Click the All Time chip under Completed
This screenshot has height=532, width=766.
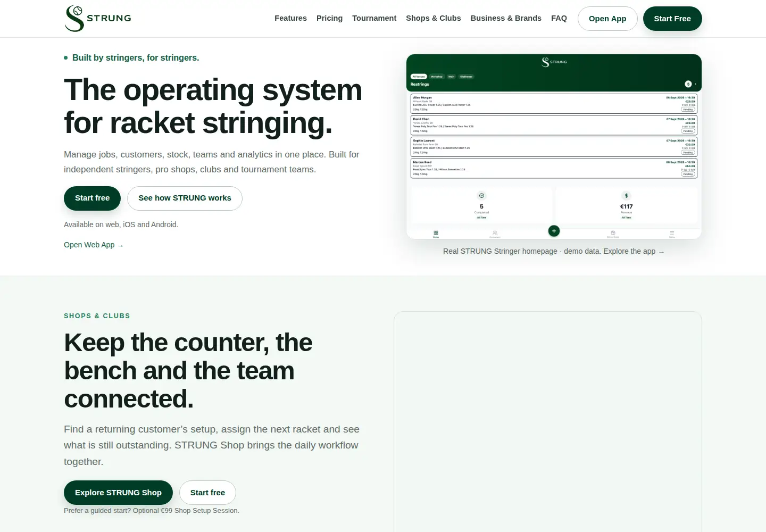coord(481,218)
